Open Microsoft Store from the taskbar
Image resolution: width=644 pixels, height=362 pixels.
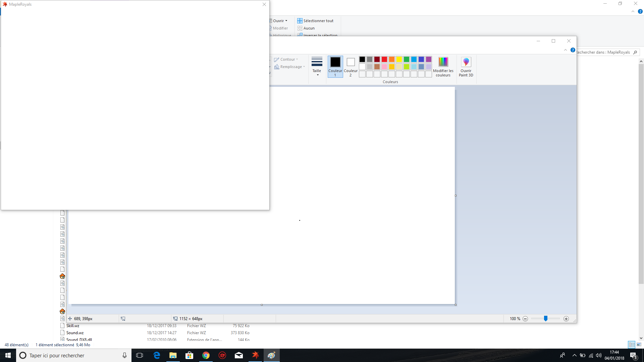190,355
